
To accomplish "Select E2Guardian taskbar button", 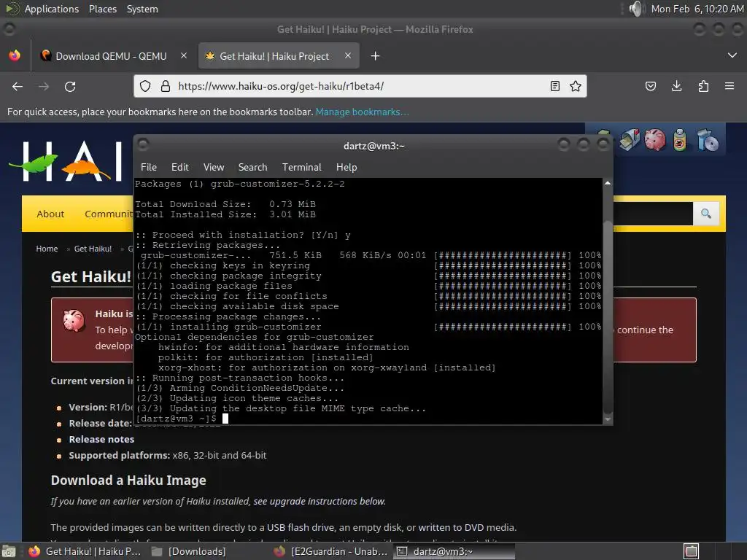I will (x=331, y=551).
